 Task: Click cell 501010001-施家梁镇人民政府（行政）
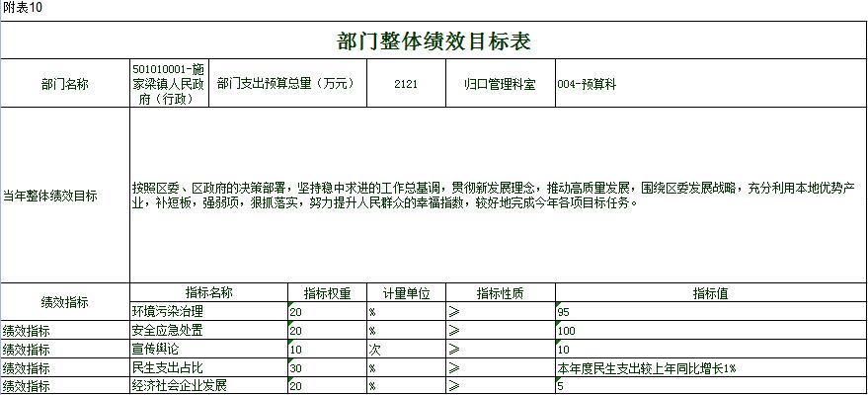pos(170,84)
